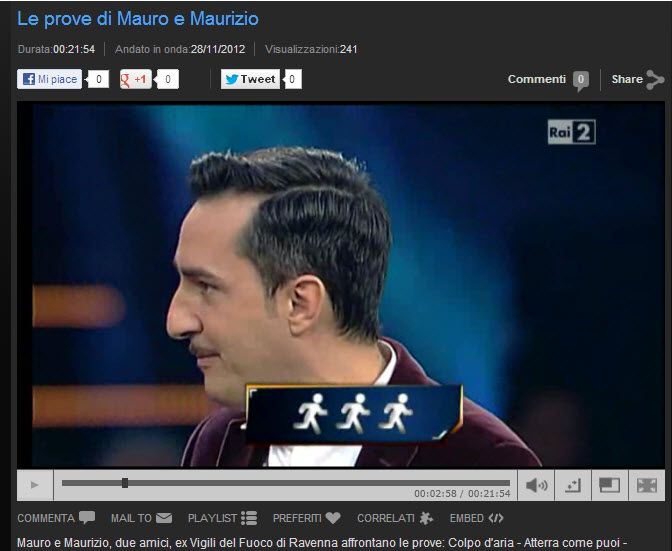
Task: Click the Google +1 button
Action: [x=136, y=80]
